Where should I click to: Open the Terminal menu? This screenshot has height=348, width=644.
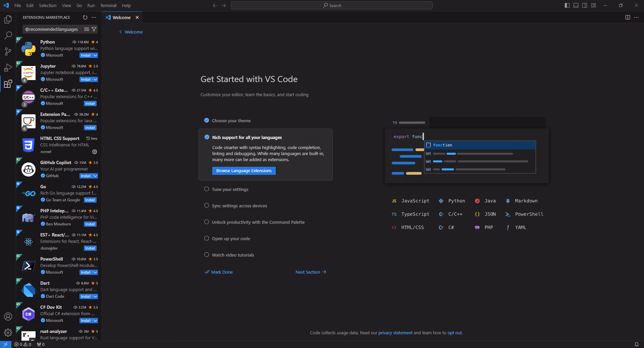(x=108, y=5)
